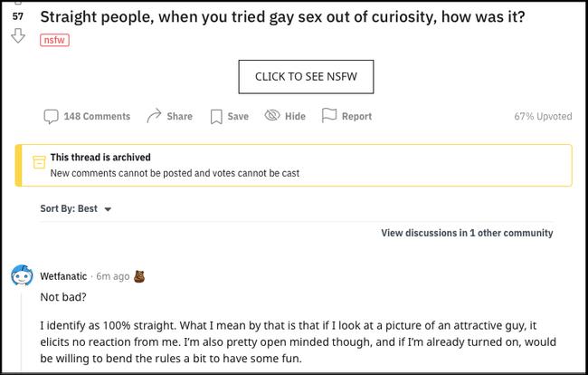The height and width of the screenshot is (375, 588).
Task: Click the Save bookmark icon
Action: pos(216,116)
